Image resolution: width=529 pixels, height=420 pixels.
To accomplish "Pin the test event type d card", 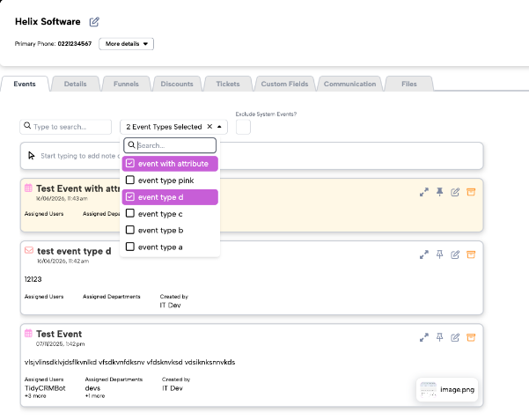I will click(x=439, y=254).
